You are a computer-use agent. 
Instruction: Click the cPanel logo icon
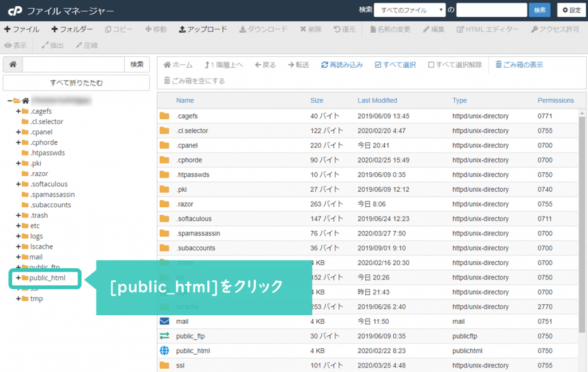click(15, 11)
